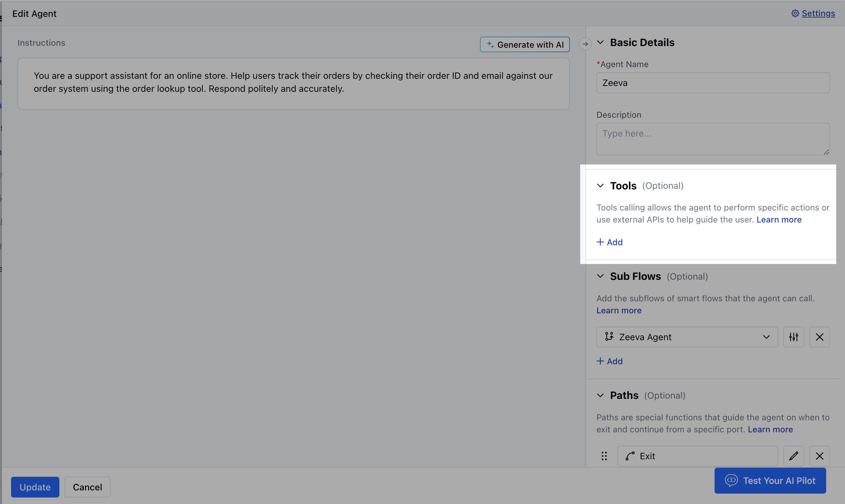Collapse the Paths section
Image resolution: width=845 pixels, height=504 pixels.
(x=600, y=395)
